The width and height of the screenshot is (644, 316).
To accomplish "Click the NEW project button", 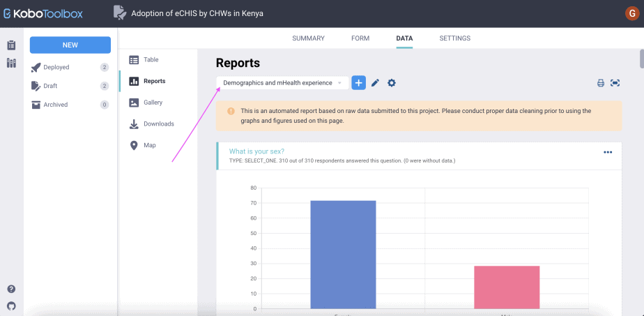I will pyautogui.click(x=70, y=45).
